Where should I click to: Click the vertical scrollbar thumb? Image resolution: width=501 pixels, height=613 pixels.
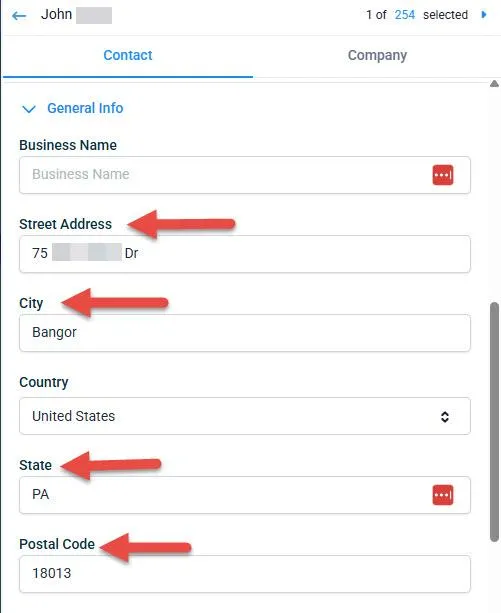click(494, 421)
